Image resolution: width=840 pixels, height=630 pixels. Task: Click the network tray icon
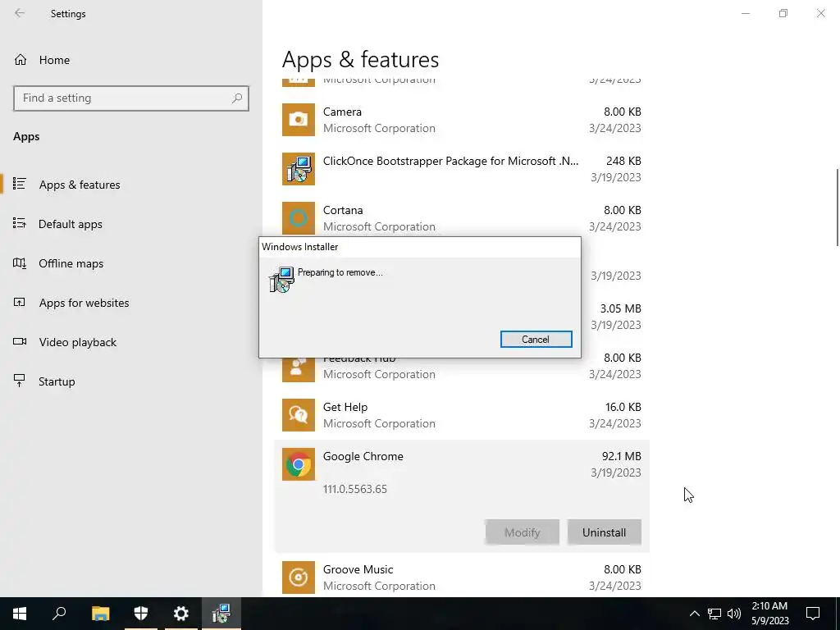(714, 614)
